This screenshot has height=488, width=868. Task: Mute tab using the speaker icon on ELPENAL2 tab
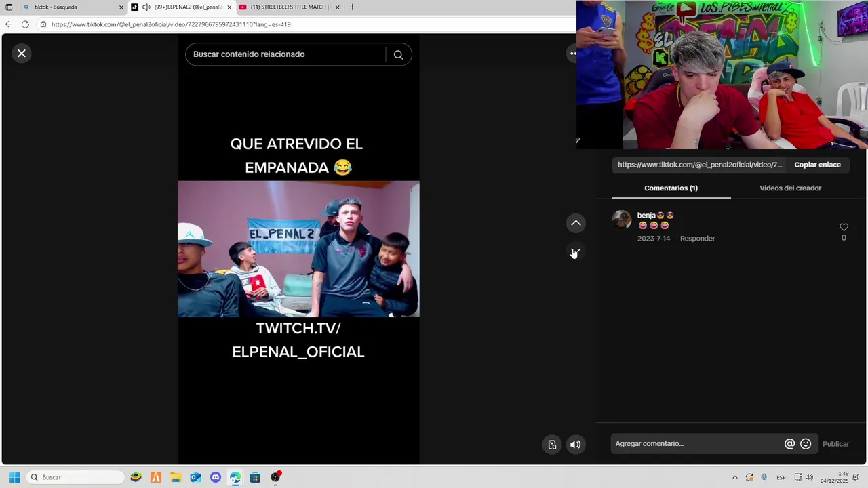[x=146, y=7]
